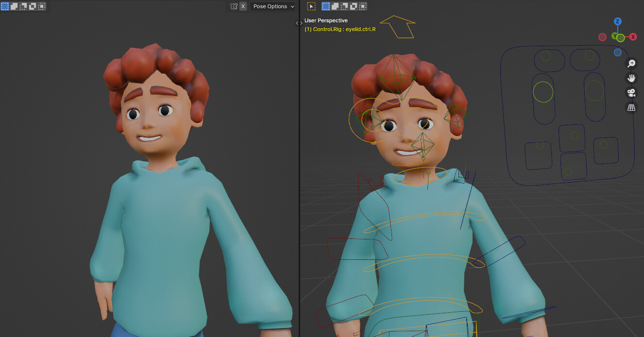644x337 pixels.
Task: Click the Z axis on the navigation gizmo
Action: pos(618,21)
